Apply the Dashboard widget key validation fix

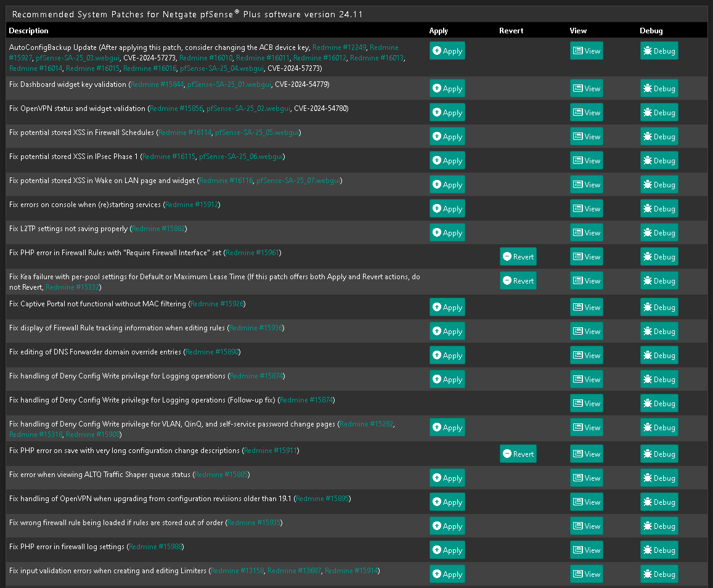(x=447, y=89)
